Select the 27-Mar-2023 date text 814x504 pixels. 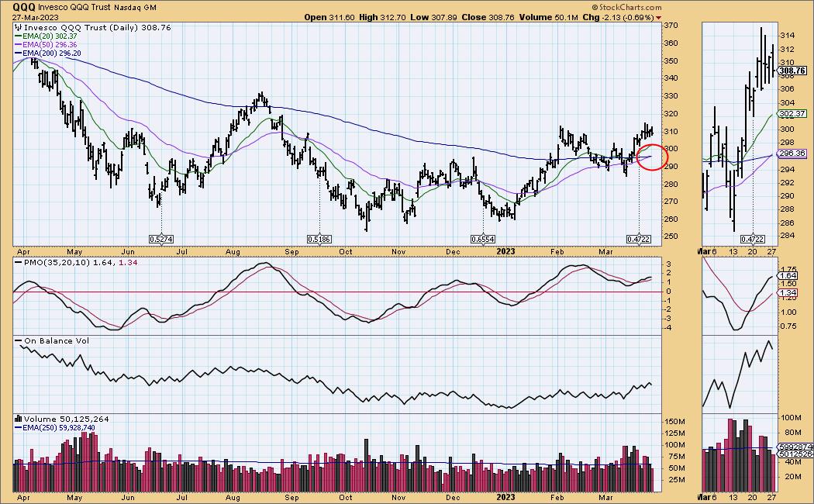click(x=36, y=18)
